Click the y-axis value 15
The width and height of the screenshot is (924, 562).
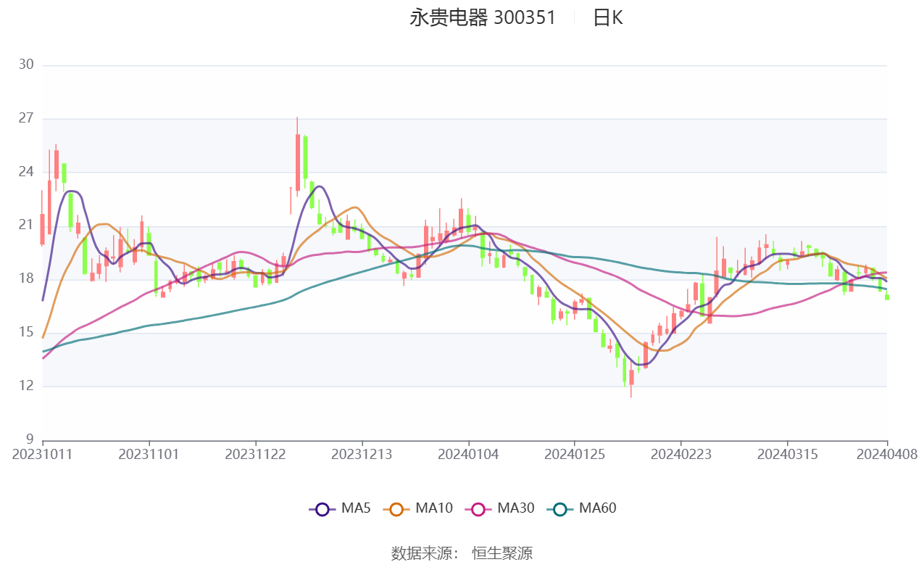click(26, 332)
